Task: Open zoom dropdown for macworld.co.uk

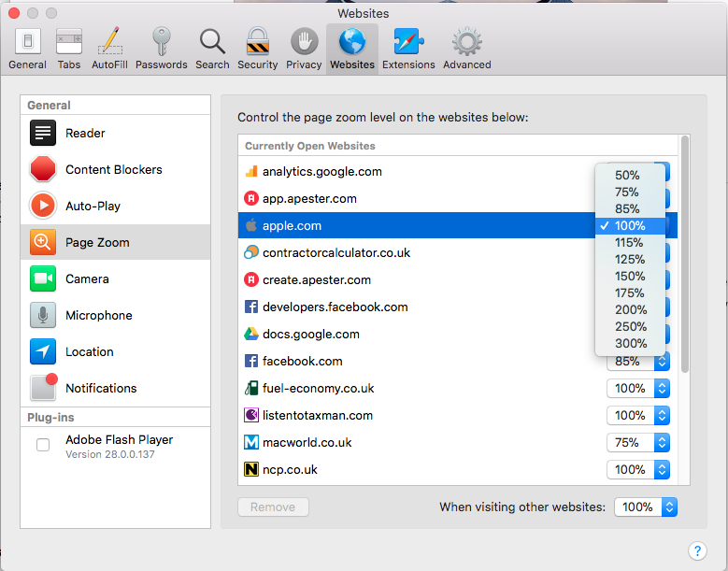Action: (638, 442)
